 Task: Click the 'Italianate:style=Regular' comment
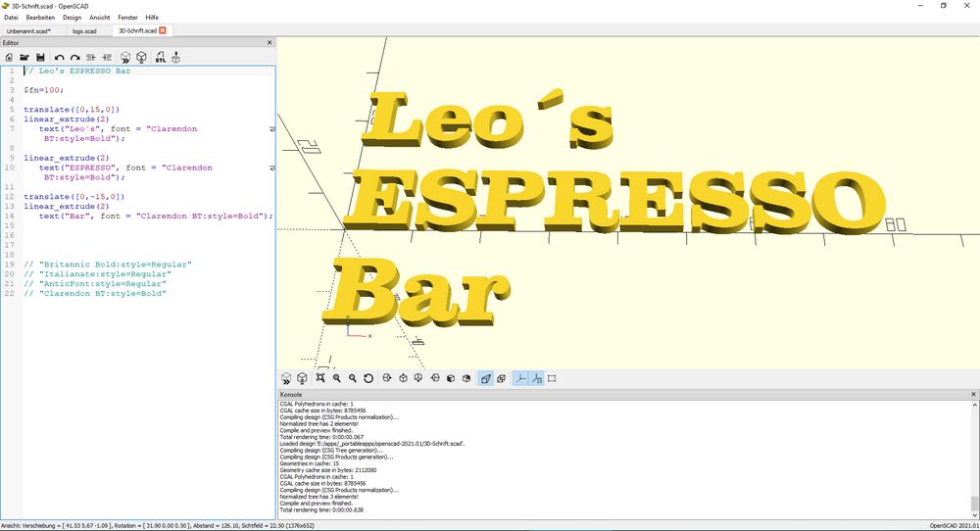[x=97, y=273]
